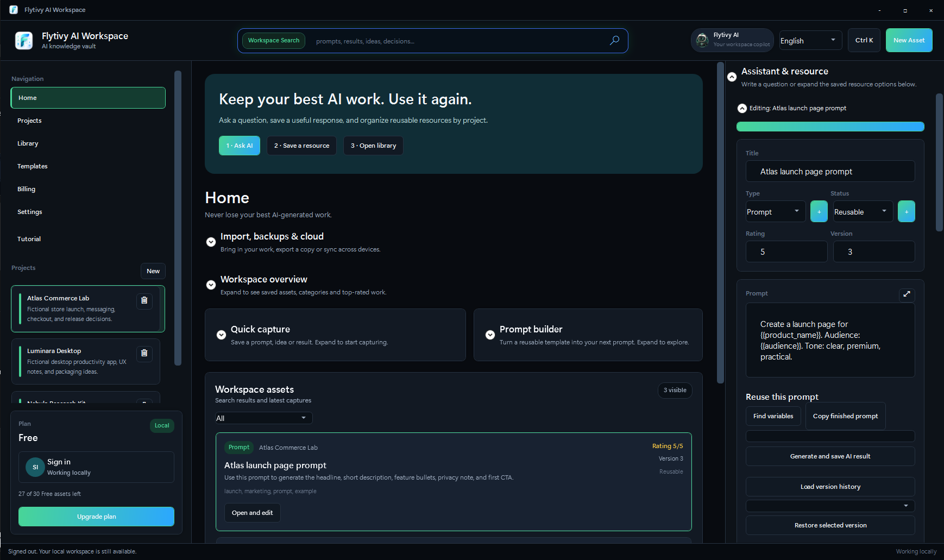Viewport: 944px width, 560px height.
Task: Click the left sidebar navigation scrollbar
Action: [x=178, y=218]
